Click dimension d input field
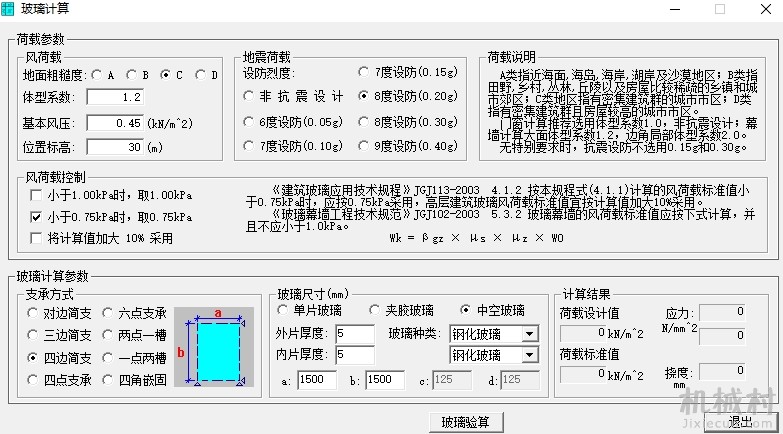783x434 pixels. point(520,380)
